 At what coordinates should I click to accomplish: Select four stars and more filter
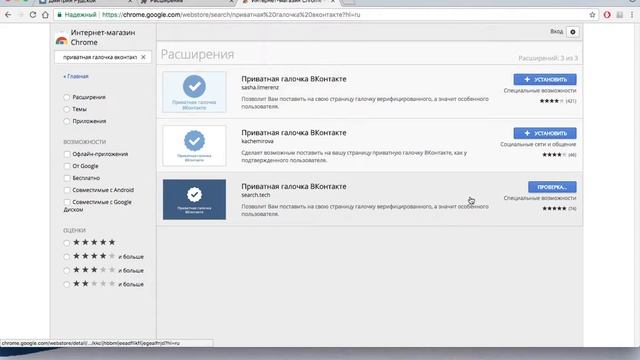pyautogui.click(x=67, y=257)
